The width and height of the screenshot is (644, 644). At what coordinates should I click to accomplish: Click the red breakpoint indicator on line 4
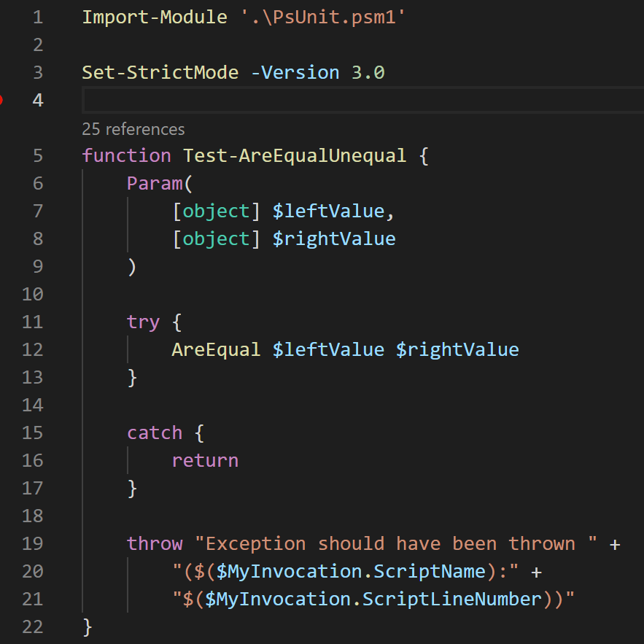point(3,100)
